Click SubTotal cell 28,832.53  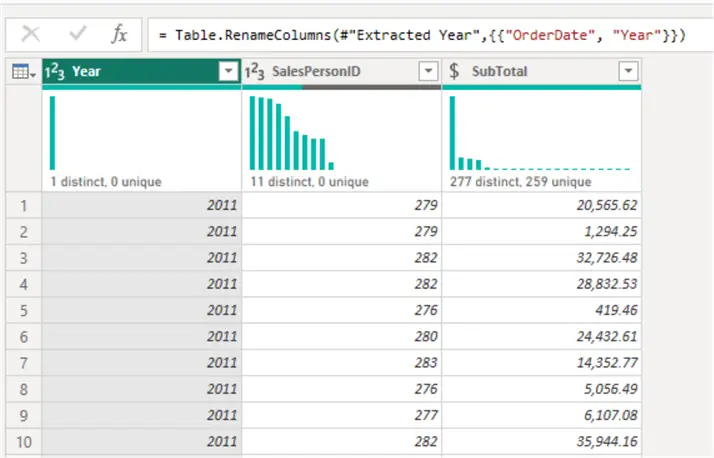[541, 284]
